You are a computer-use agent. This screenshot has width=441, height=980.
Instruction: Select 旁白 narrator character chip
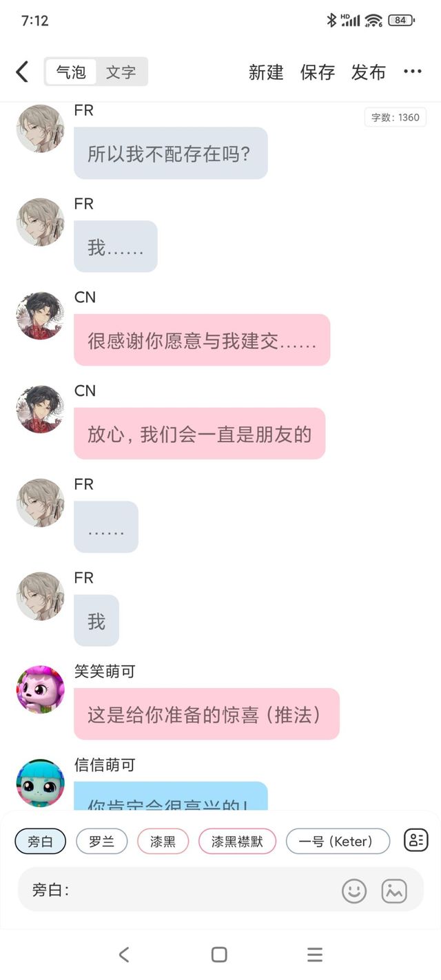tap(40, 841)
